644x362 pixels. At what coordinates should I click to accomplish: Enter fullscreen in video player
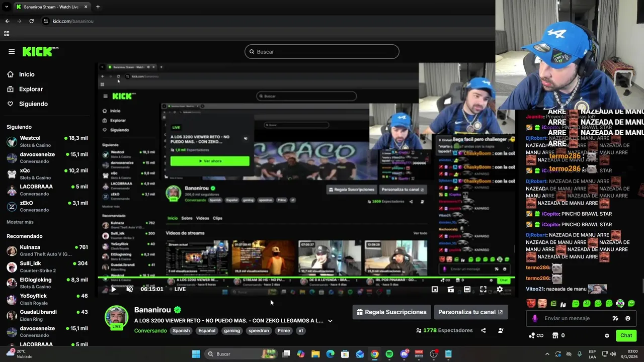[483, 289]
